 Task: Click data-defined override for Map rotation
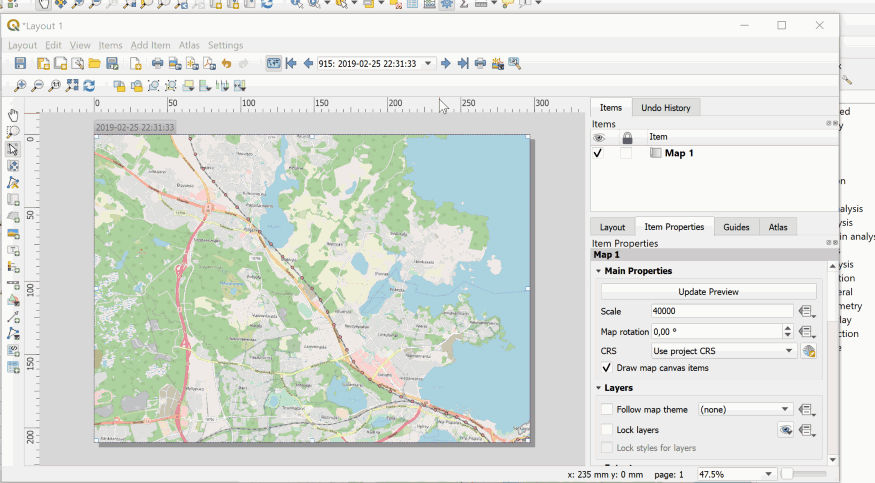coord(806,332)
